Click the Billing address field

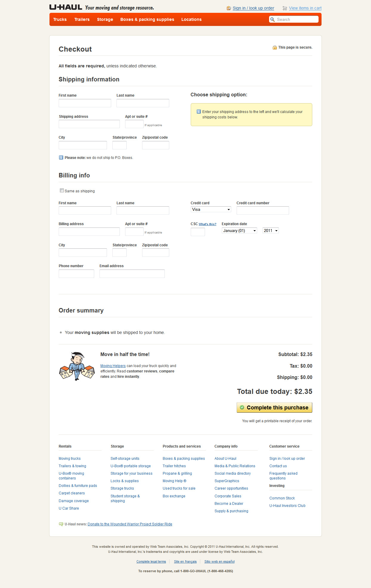tap(89, 232)
